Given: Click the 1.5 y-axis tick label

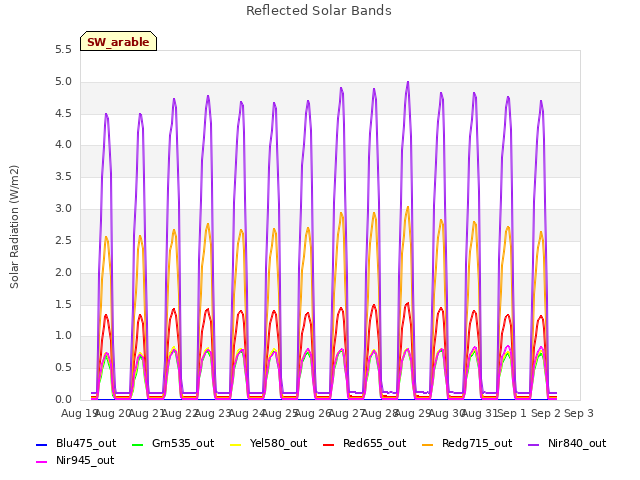Looking at the screenshot, I should point(63,304).
